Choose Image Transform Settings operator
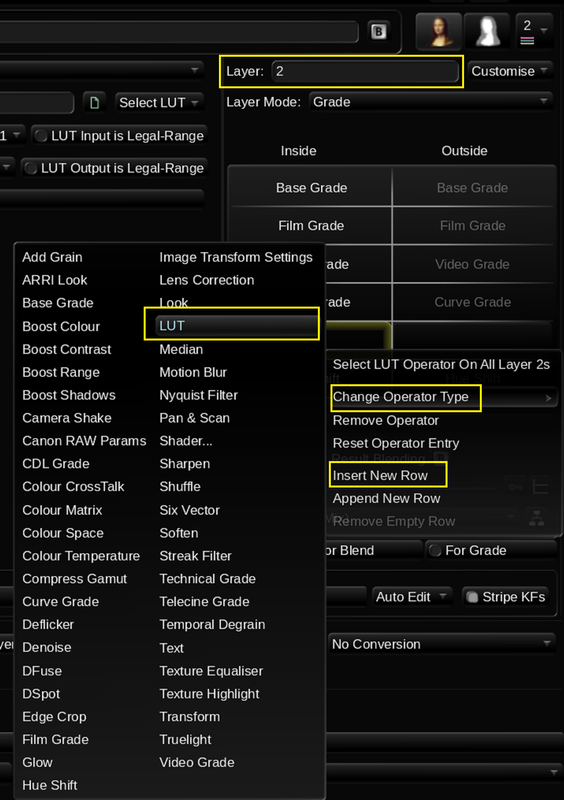This screenshot has width=564, height=800. click(236, 257)
